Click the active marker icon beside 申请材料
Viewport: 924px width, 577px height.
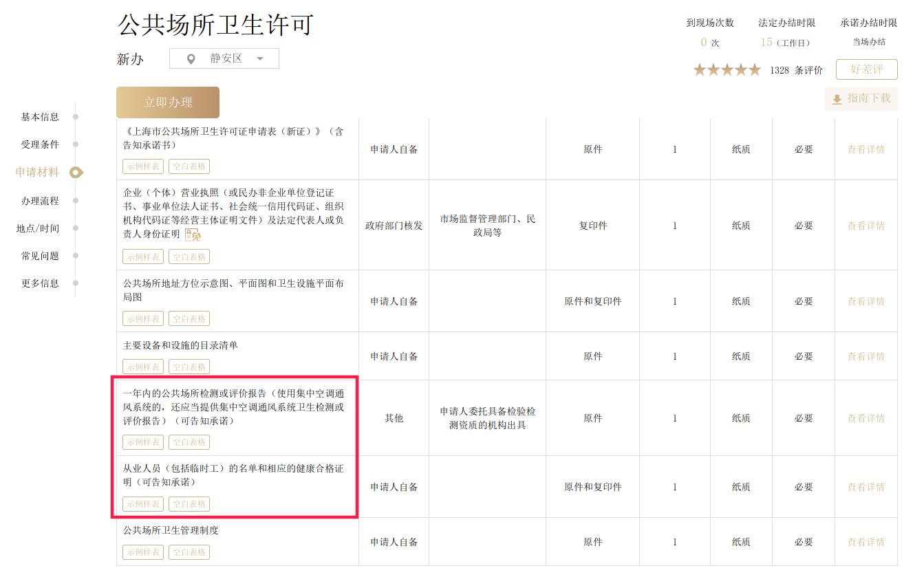pos(76,173)
